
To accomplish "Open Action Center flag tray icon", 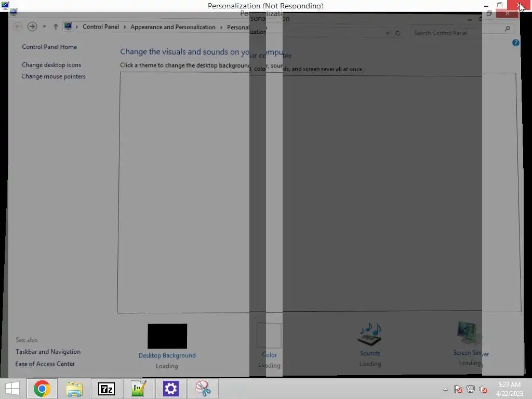I will (458, 390).
